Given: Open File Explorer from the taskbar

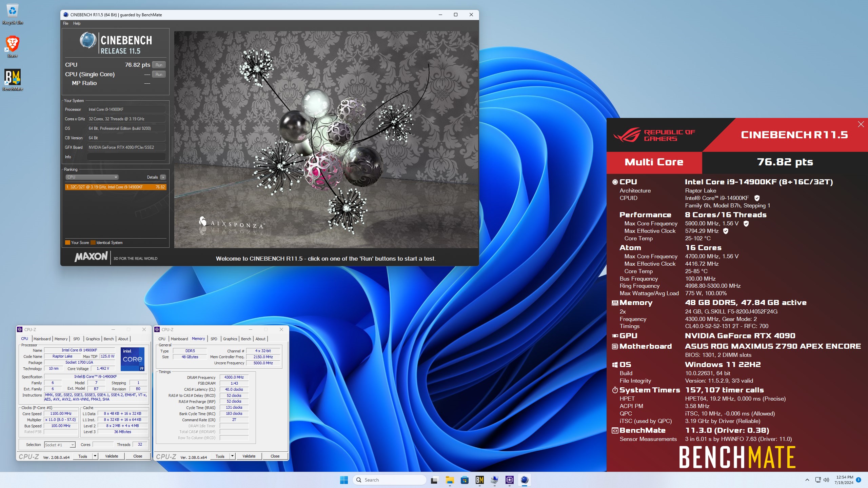Looking at the screenshot, I should (x=450, y=480).
